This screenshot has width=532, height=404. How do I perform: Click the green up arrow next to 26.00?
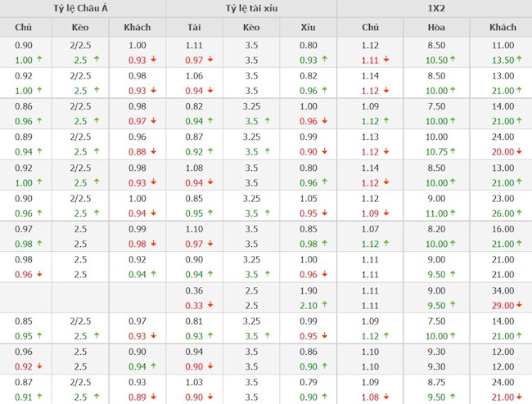(x=520, y=213)
